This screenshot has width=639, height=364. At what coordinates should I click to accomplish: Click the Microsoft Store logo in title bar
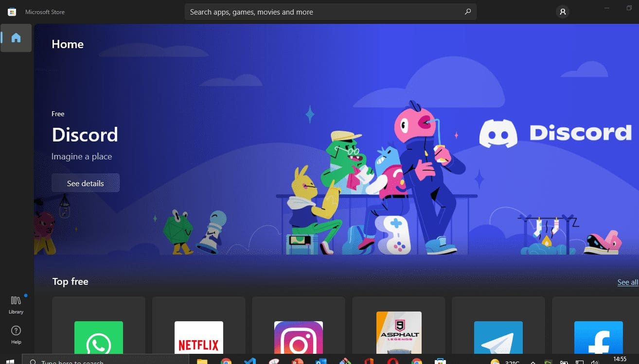(12, 12)
